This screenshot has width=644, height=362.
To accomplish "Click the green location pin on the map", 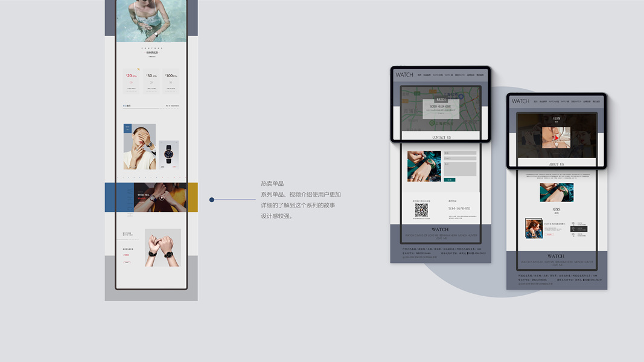I will pos(432,123).
